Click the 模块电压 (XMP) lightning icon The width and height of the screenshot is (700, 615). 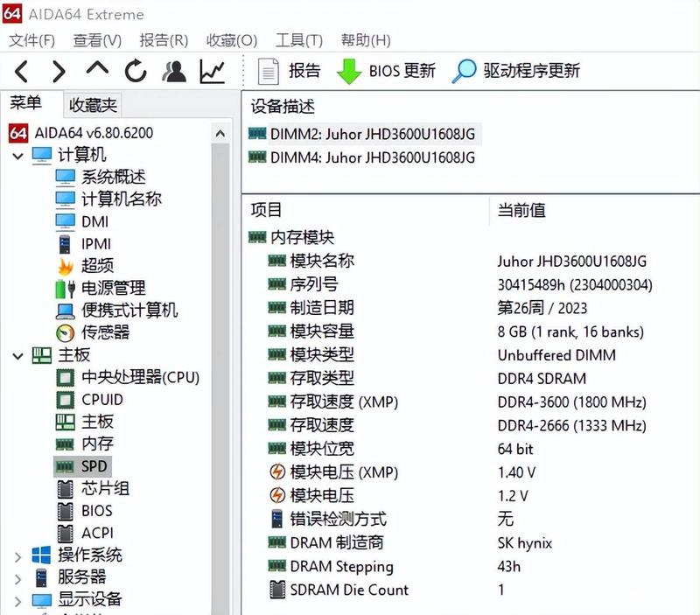pos(277,472)
